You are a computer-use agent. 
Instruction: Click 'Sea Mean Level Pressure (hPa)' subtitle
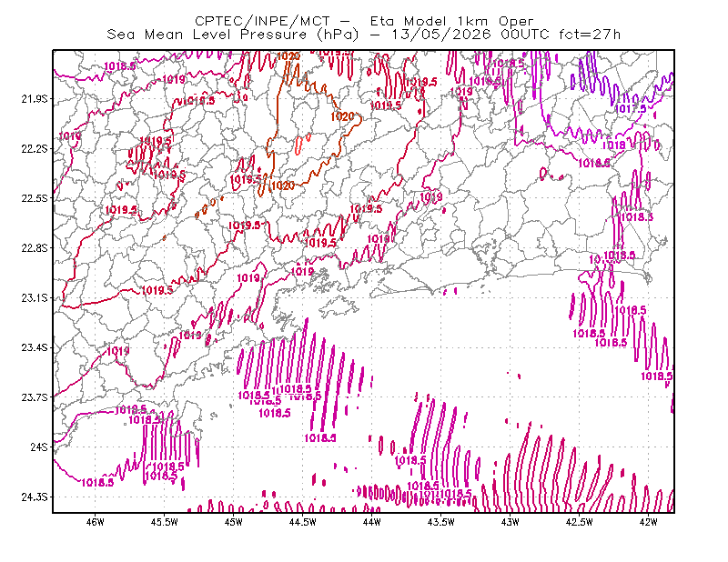[x=233, y=35]
